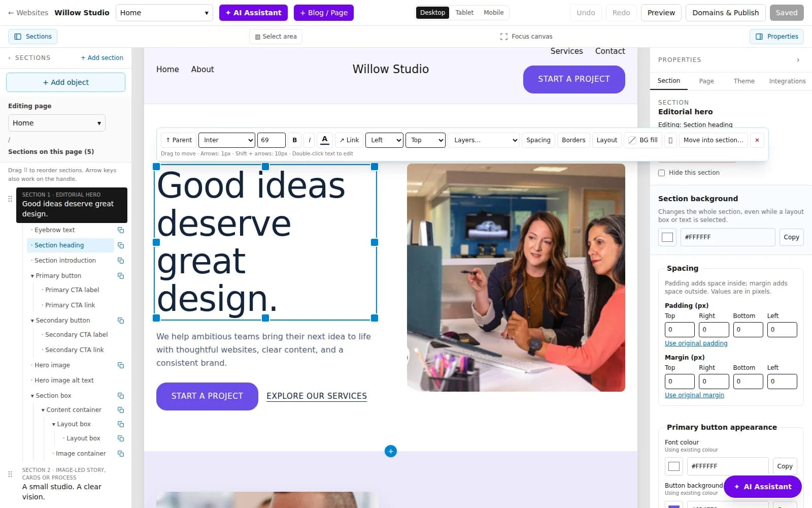Click the copy icon on the Secondary button row
This screenshot has height=508, width=812.
[x=121, y=321]
